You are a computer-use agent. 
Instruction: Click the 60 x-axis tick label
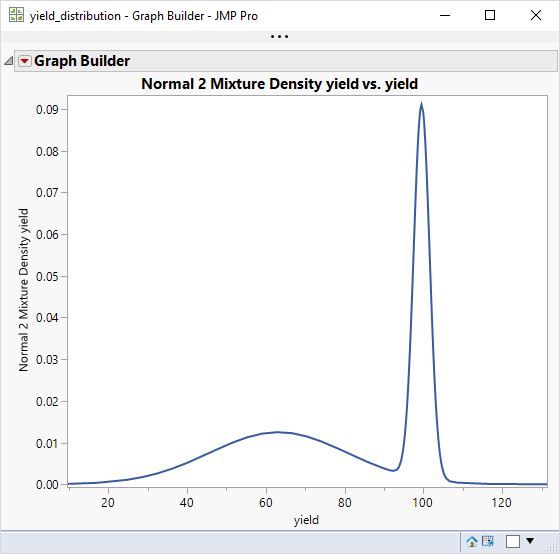266,503
